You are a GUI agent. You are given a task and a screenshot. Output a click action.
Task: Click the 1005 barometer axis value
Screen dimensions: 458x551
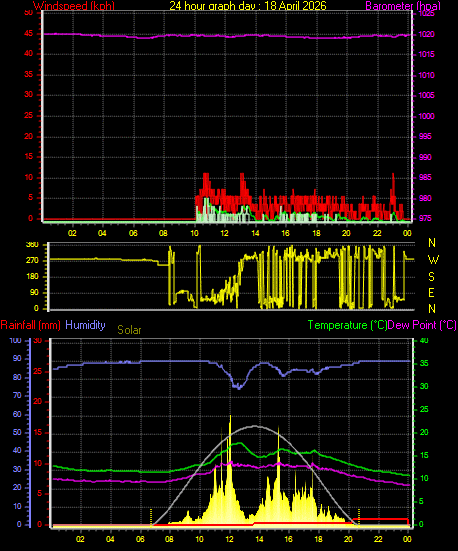(426, 95)
